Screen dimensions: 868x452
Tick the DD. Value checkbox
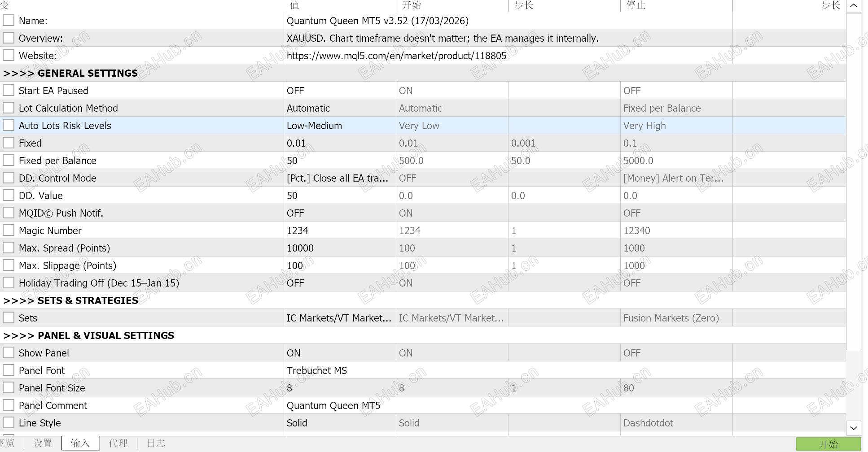point(9,196)
